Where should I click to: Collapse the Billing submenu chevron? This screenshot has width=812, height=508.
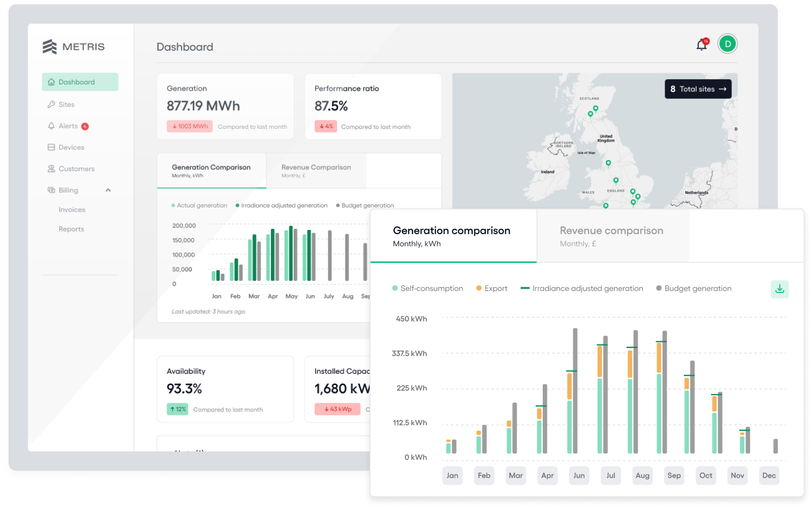pyautogui.click(x=108, y=190)
